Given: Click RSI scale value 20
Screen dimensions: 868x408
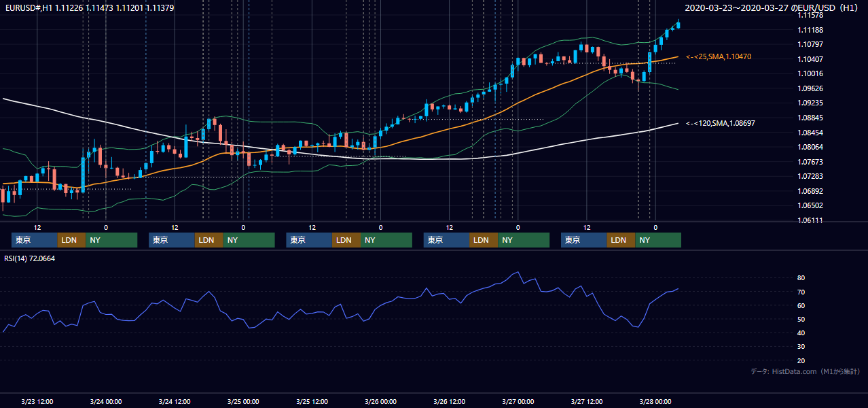Looking at the screenshot, I should pos(801,361).
